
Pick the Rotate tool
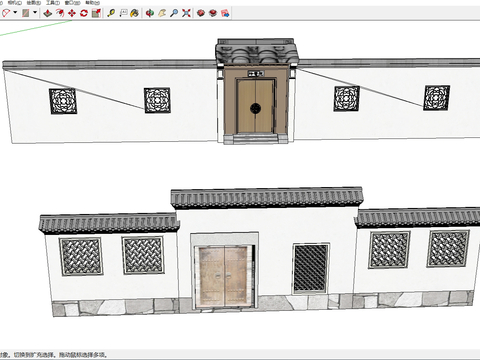click(x=84, y=13)
